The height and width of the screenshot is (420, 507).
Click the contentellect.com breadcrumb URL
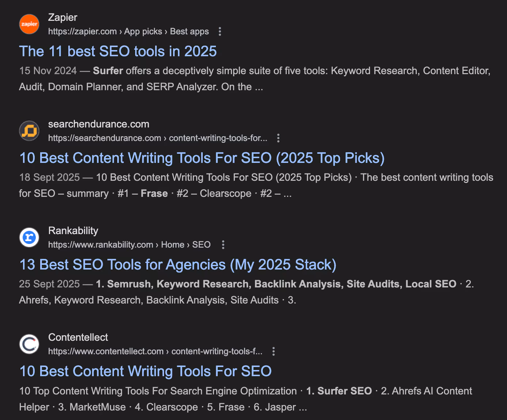click(x=155, y=351)
